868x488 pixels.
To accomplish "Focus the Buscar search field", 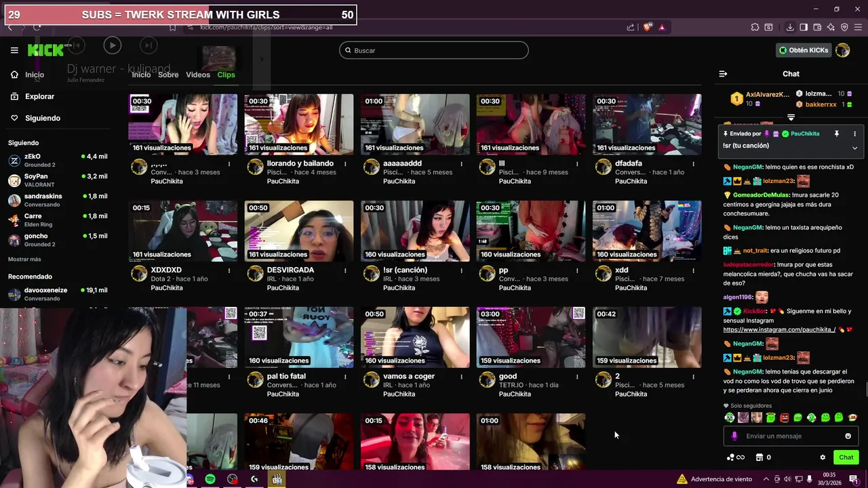I will pos(434,50).
